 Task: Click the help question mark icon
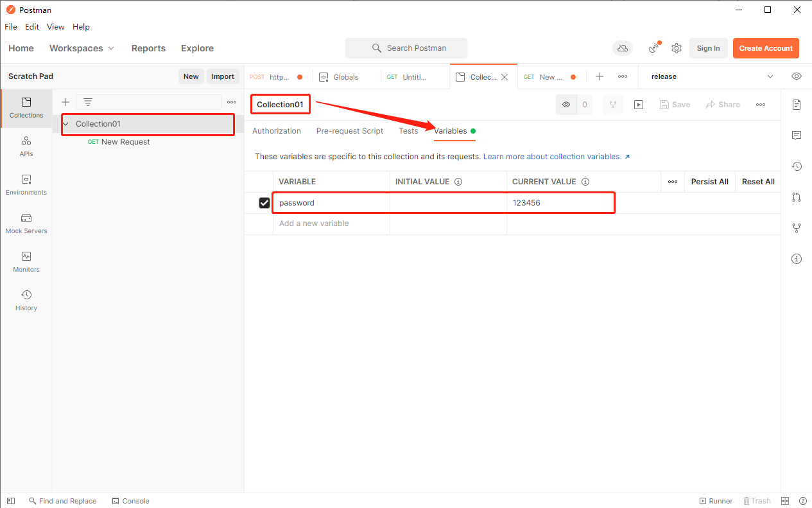[x=802, y=501]
